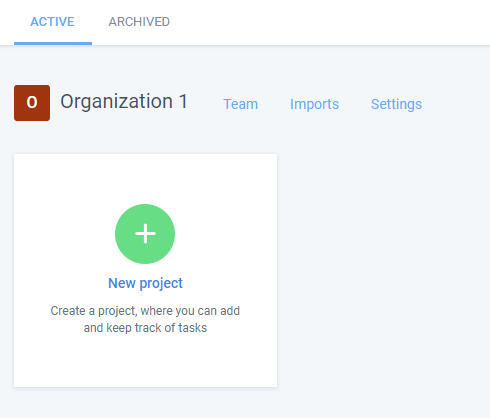
Task: Click the New project title link
Action: (x=145, y=283)
